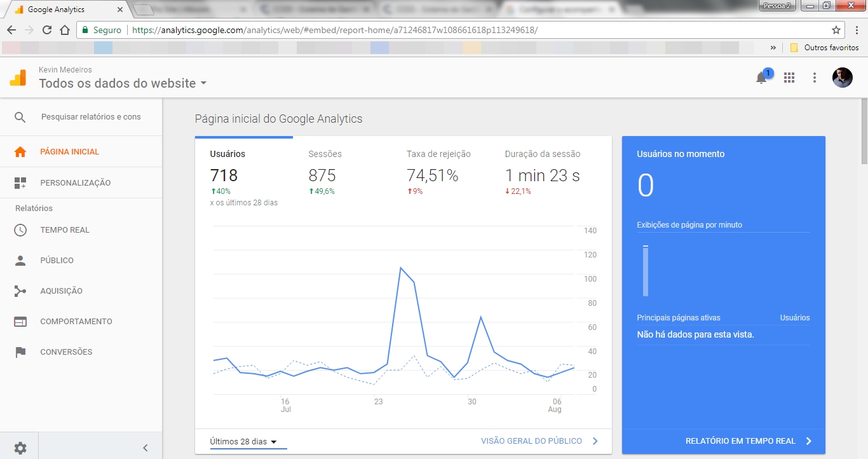Open the admin settings gear
The height and width of the screenshot is (459, 868).
20,448
